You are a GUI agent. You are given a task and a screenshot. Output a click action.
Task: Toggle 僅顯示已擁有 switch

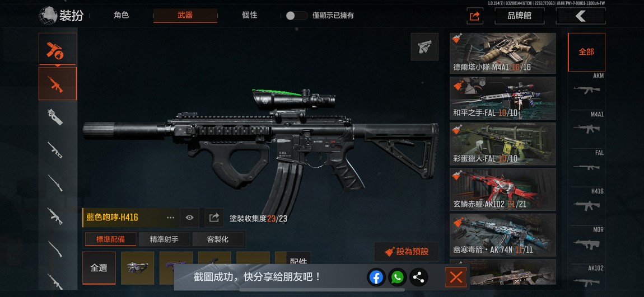point(297,16)
